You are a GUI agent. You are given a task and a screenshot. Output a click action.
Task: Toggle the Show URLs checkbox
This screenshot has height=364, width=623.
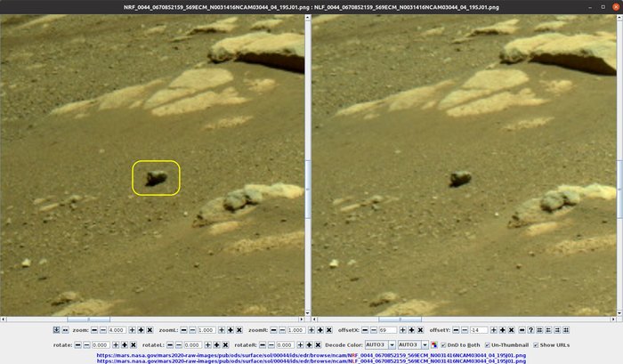(536, 345)
